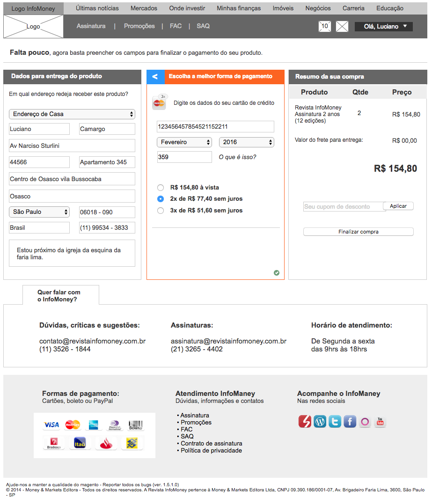Open the Fevereiro expiry month dropdown

(x=184, y=142)
